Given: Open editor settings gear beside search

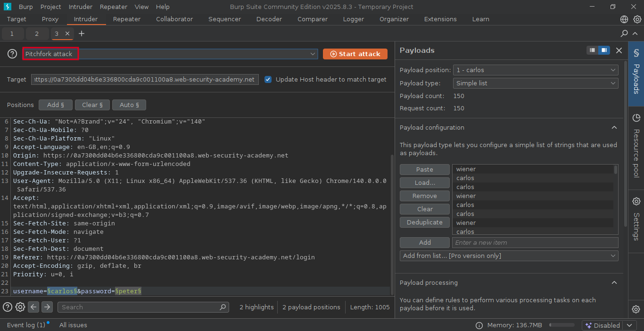Looking at the screenshot, I should 20,307.
